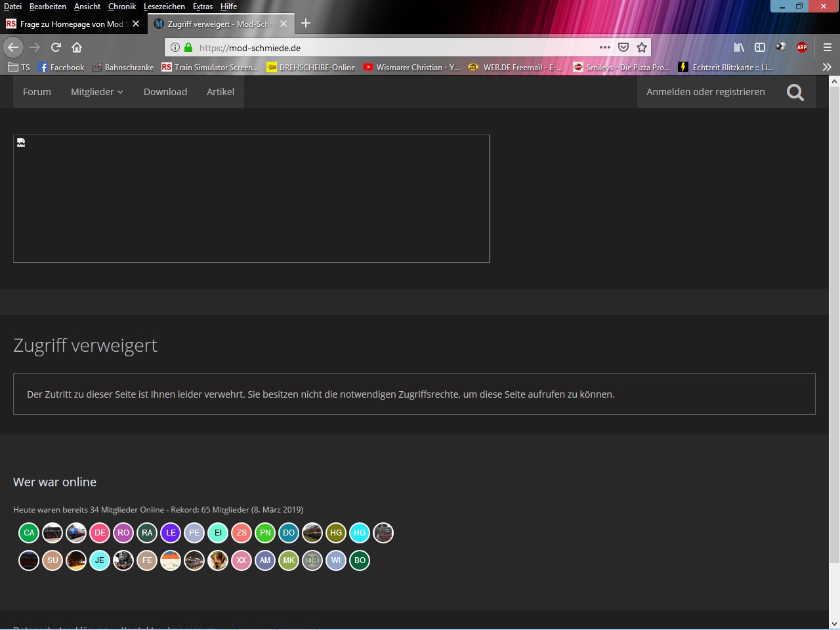Screen dimensions: 840x630
Task: Open the Extras menu
Action: 203,6
